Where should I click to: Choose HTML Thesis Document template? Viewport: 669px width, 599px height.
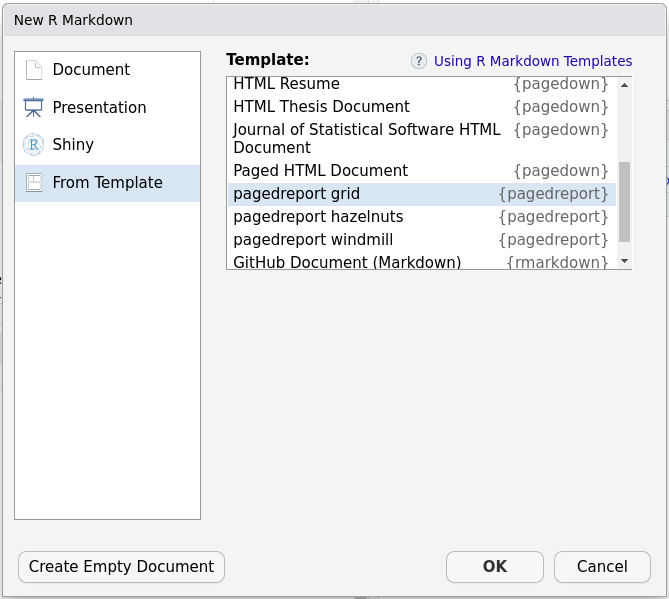tap(321, 107)
